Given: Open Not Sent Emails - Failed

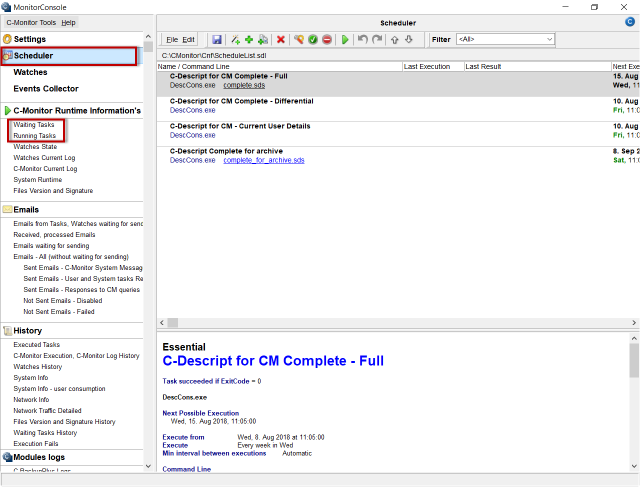Looking at the screenshot, I should click(x=59, y=311).
